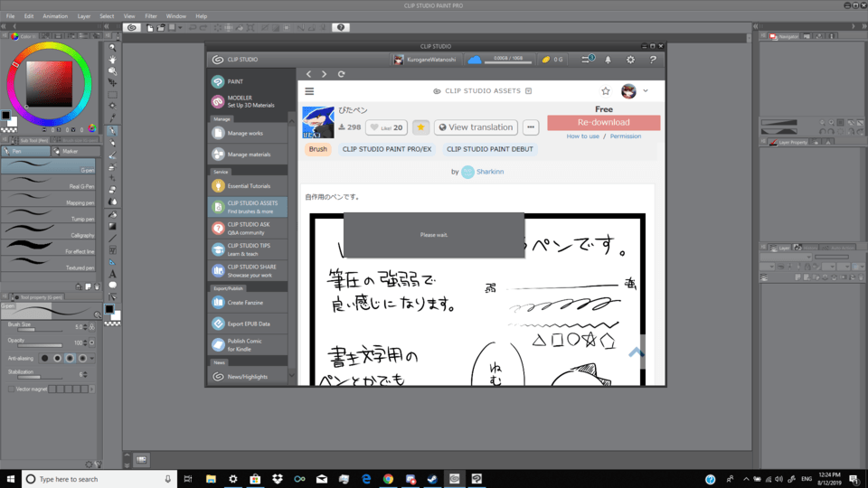Open Clip Studio notifications bell
868x488 pixels.
pyautogui.click(x=608, y=60)
